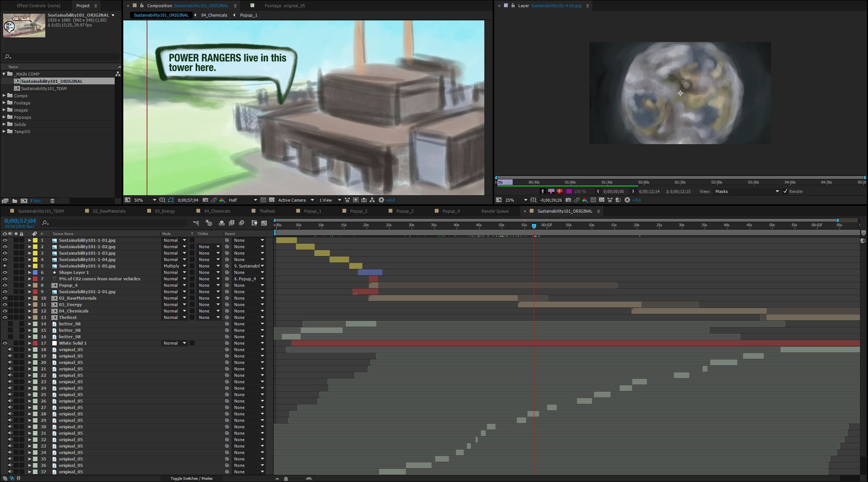The image size is (868, 482).
Task: Open resolution dropdown set to Half
Action: [243, 200]
